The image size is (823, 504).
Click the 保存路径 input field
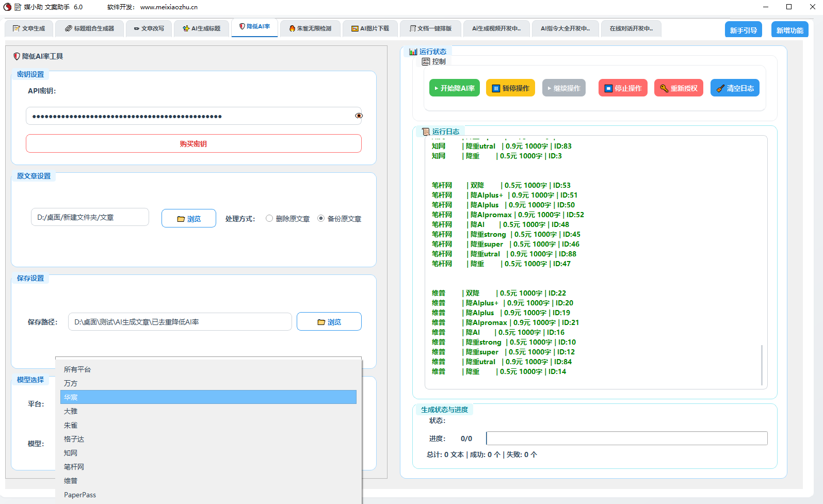point(180,322)
